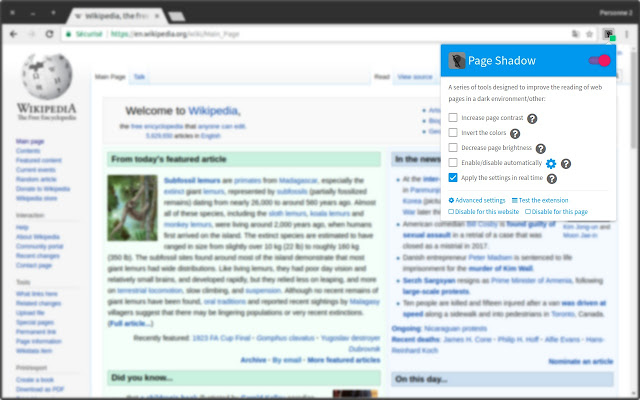Open help for Decrease page brightness

pos(540,149)
